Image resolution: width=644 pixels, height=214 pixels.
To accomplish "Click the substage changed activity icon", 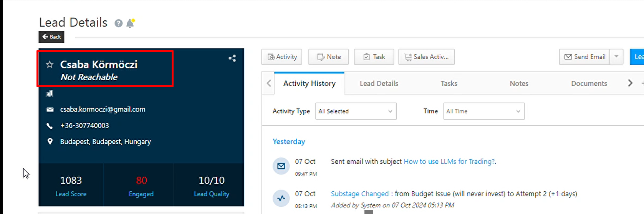I will pos(281,198).
